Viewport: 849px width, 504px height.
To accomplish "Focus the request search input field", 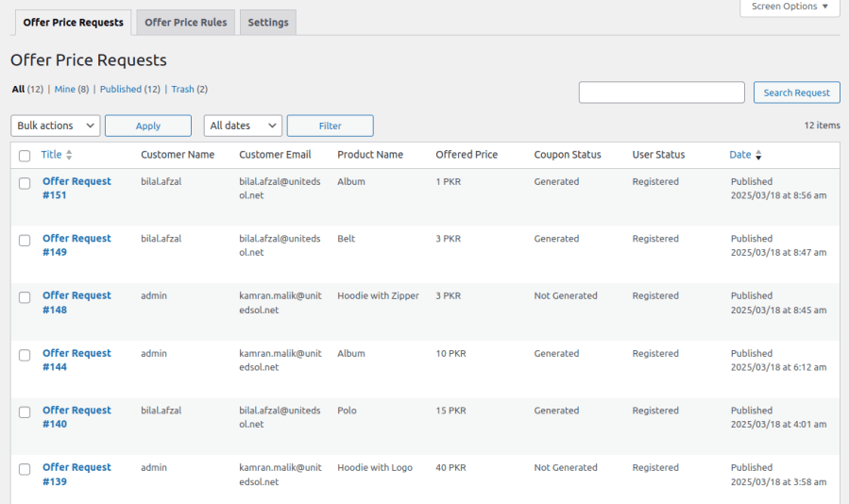I will point(661,92).
